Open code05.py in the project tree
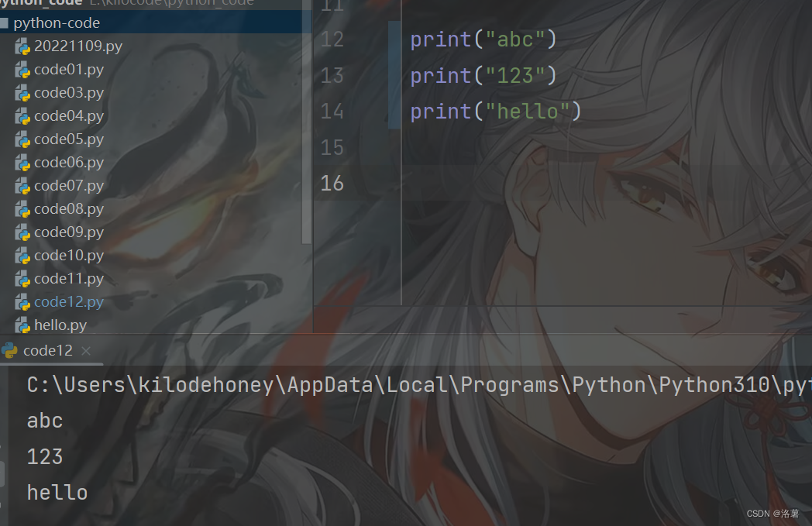This screenshot has width=812, height=526. click(69, 139)
